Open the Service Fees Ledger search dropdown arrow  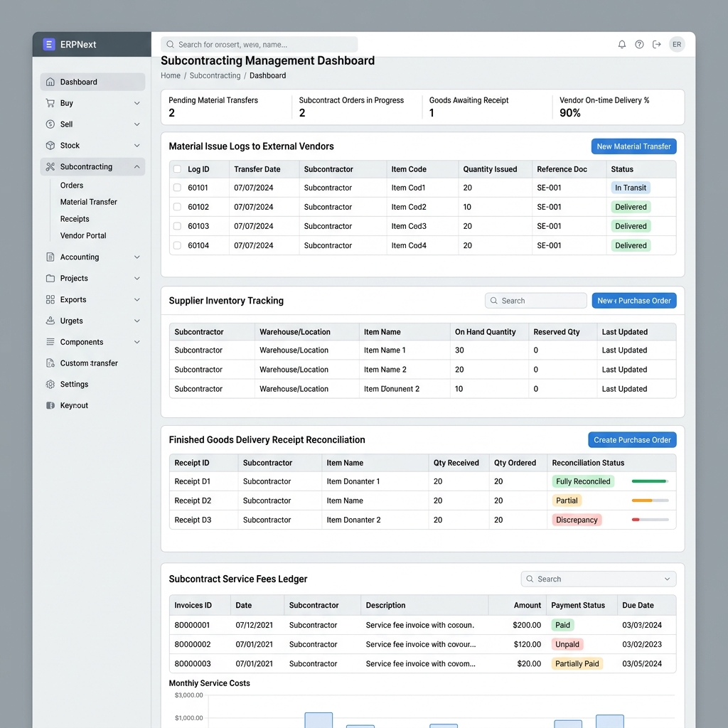point(667,579)
